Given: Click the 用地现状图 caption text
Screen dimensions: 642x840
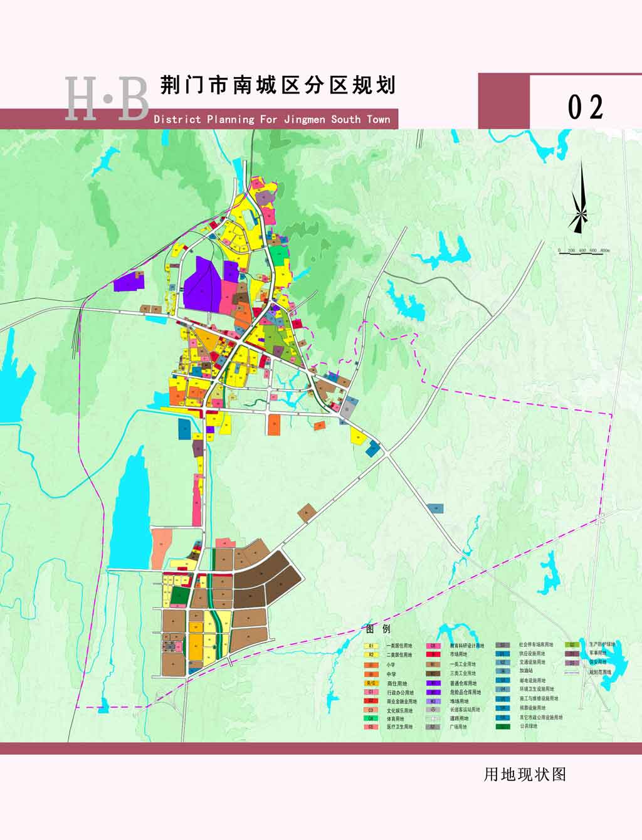Looking at the screenshot, I should click(525, 775).
